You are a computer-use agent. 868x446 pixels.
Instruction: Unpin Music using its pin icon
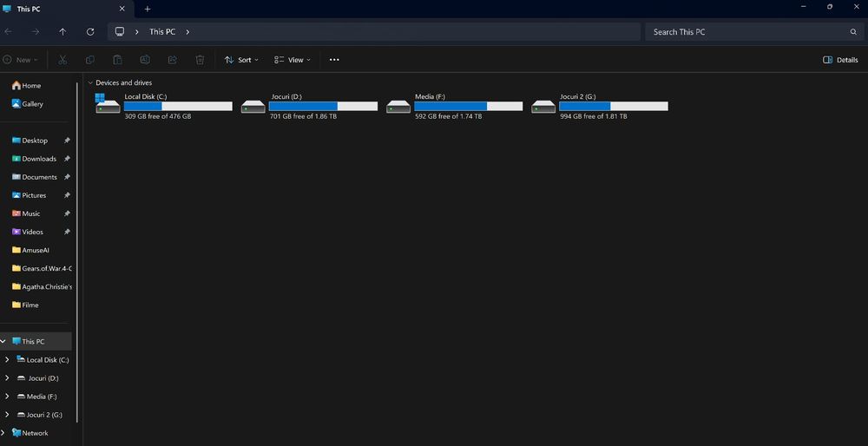point(67,213)
